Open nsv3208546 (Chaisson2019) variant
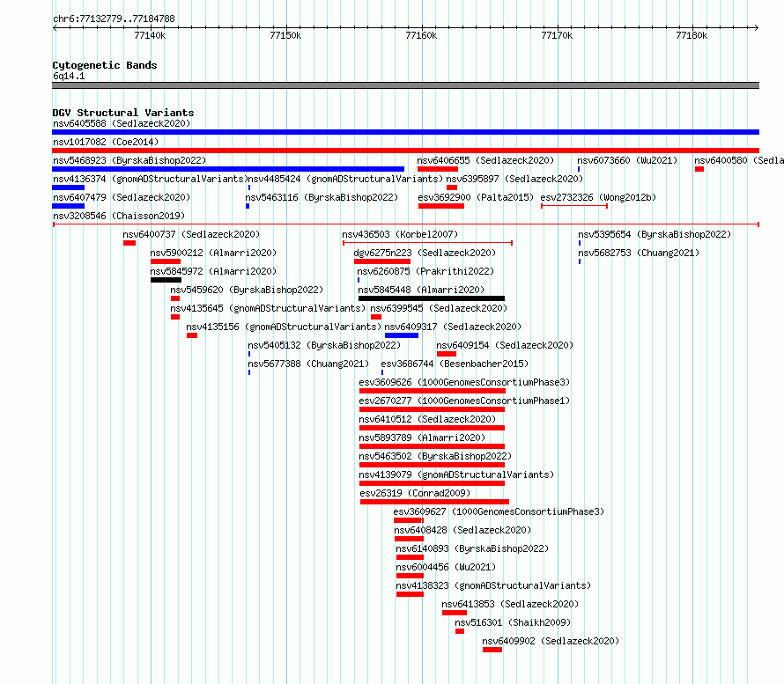 click(x=119, y=216)
